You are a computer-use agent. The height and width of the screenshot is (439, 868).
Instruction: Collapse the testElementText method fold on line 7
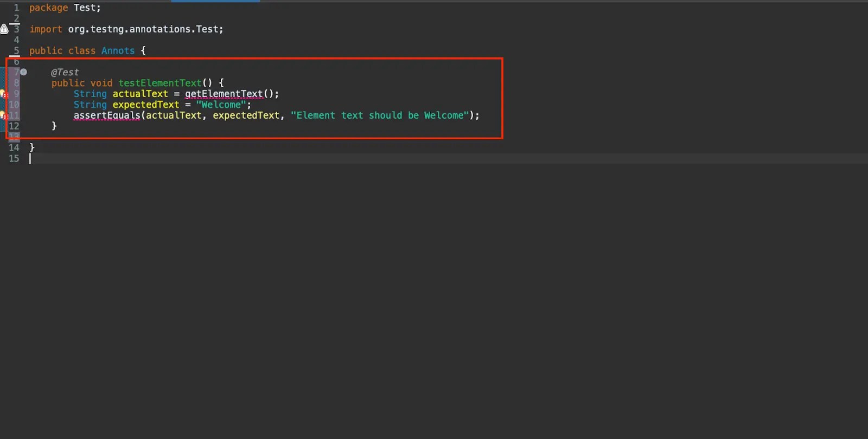pyautogui.click(x=23, y=72)
